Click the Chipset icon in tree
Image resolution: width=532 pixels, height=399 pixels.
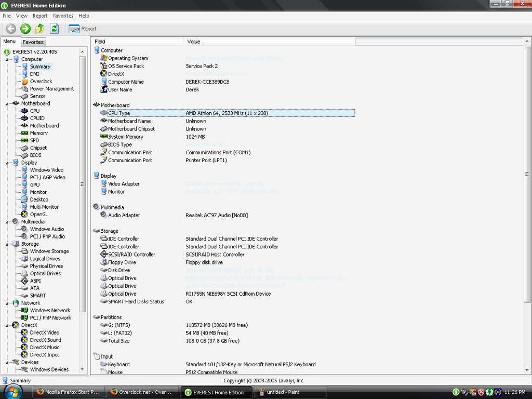pos(24,148)
